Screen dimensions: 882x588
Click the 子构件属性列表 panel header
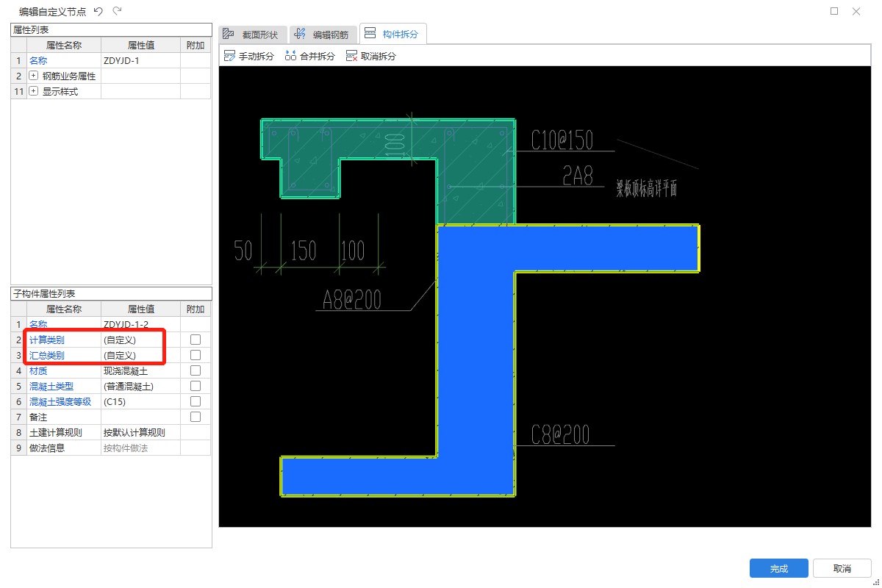111,293
